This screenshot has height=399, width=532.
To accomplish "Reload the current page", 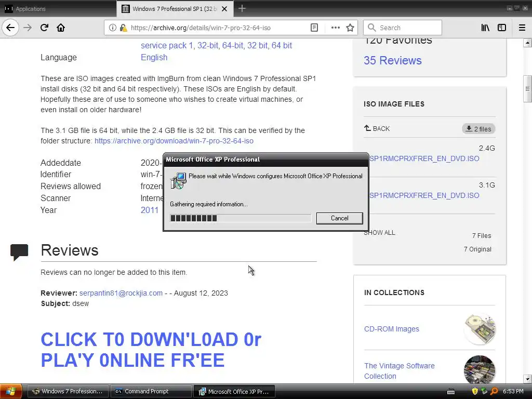I will coord(44,28).
